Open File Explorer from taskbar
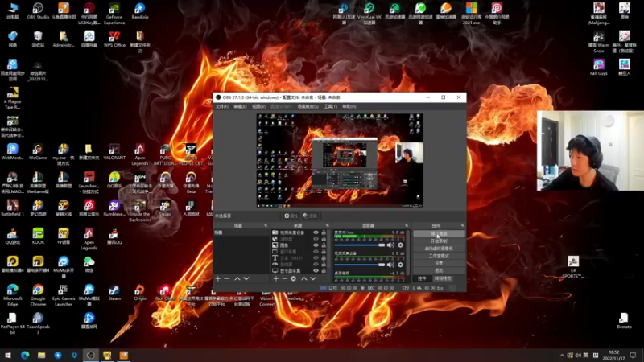The image size is (644, 362). pyautogui.click(x=41, y=355)
